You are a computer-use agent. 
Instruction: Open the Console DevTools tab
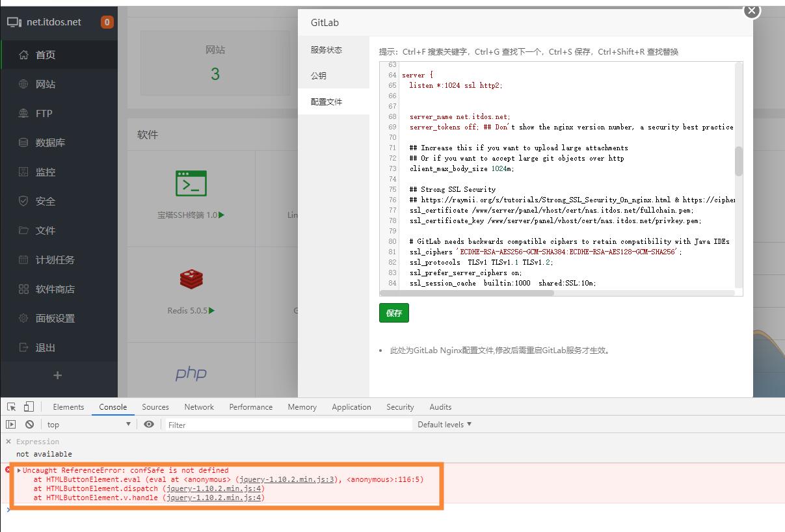coord(113,406)
